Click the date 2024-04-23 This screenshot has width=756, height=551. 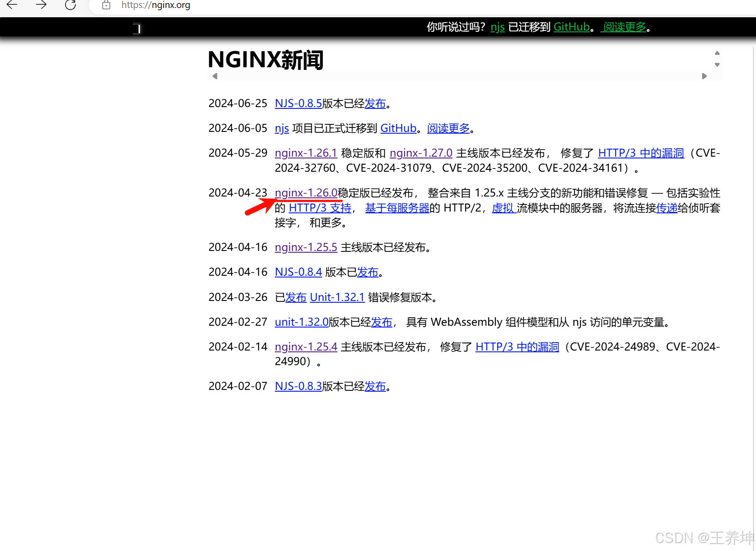[x=238, y=193]
